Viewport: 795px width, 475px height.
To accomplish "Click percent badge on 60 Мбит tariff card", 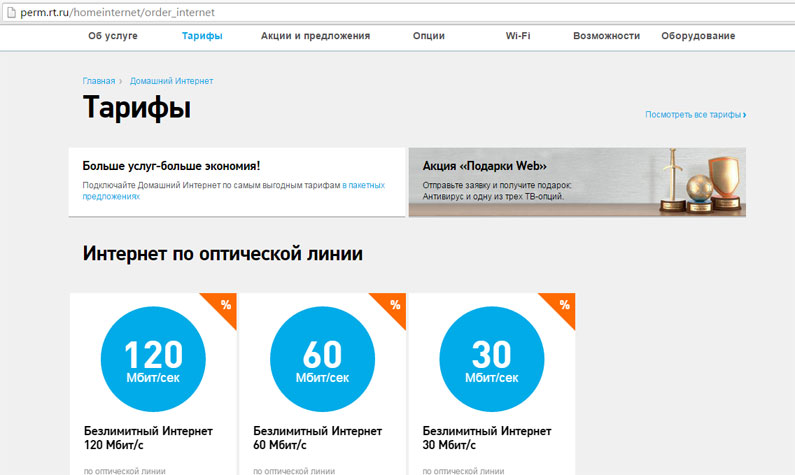I will click(x=394, y=305).
